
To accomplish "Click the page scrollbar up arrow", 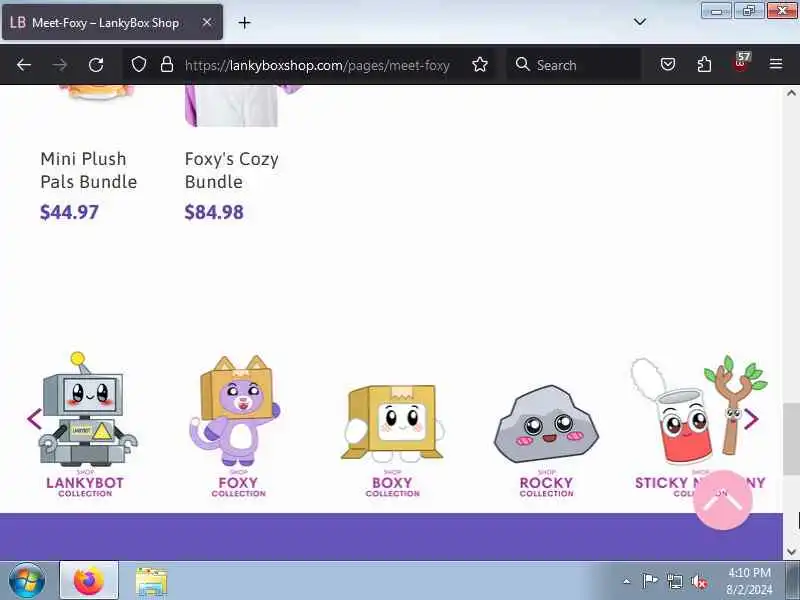I will coord(791,93).
